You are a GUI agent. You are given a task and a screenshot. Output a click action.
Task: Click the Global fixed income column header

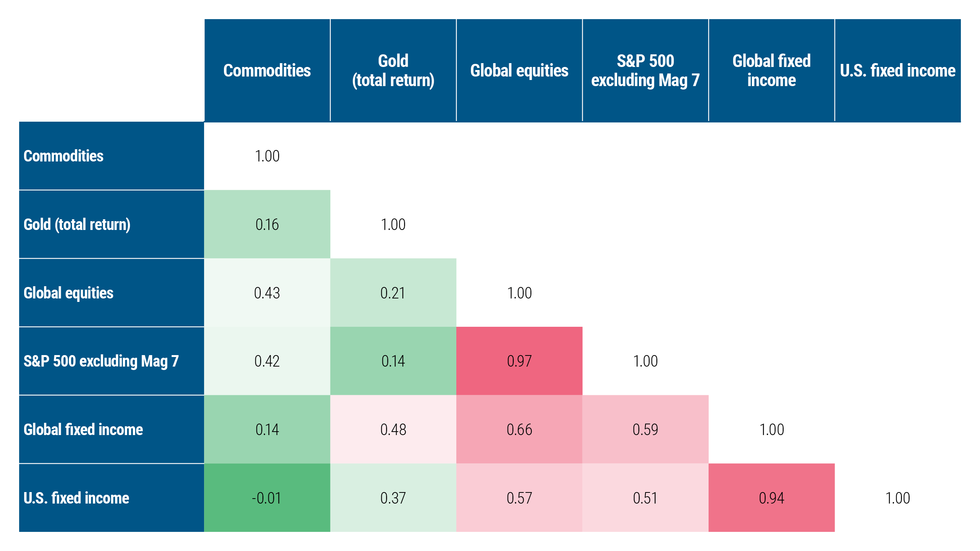tap(771, 71)
